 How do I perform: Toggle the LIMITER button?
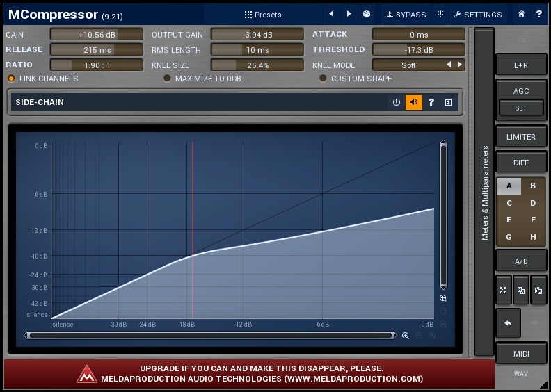tap(521, 137)
